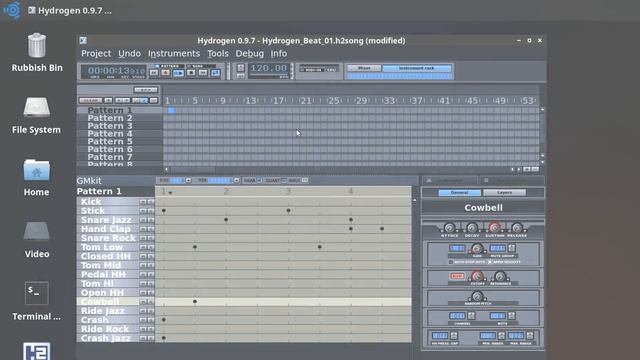Select the Open HH instrument row
Screen dimensions: 640x360
point(107,293)
